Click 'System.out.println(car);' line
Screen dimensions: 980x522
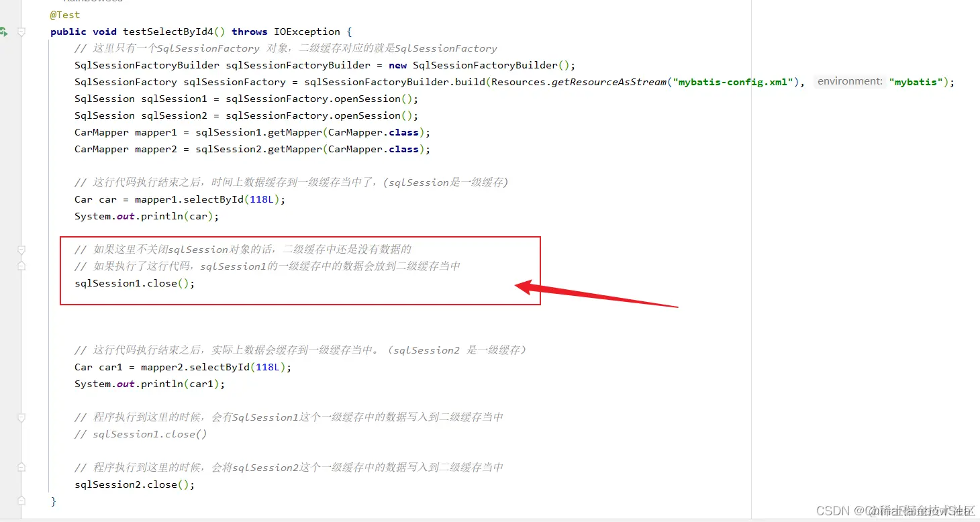[147, 216]
